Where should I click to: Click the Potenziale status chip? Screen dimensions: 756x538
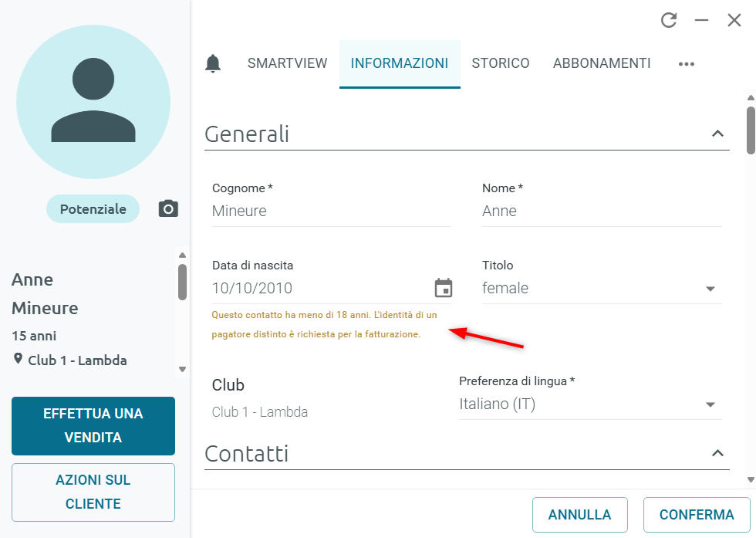pos(93,209)
